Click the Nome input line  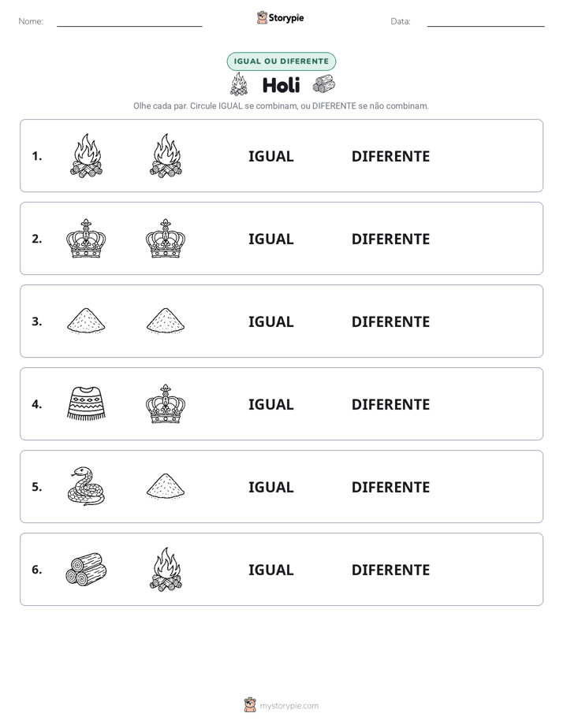pyautogui.click(x=129, y=22)
